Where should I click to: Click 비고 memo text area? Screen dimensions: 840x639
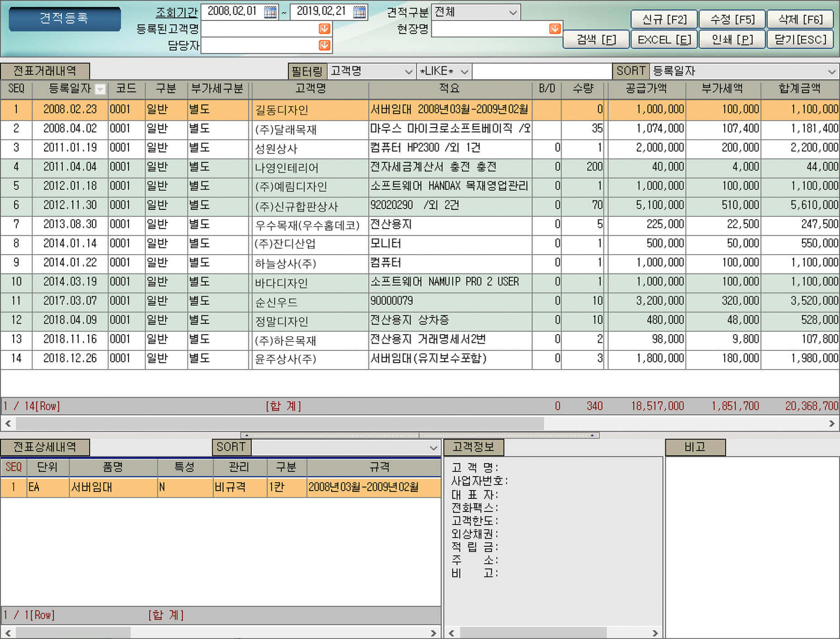(x=752, y=547)
